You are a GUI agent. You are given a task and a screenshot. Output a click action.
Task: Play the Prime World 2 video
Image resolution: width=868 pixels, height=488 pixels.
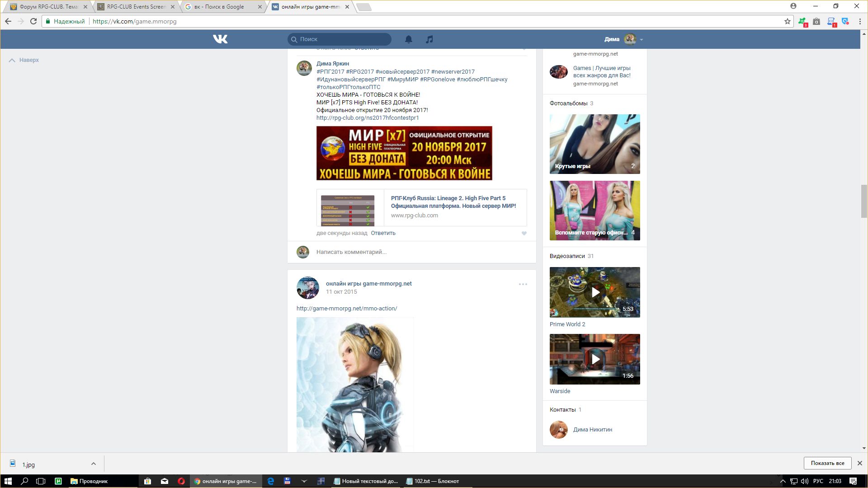tap(595, 292)
